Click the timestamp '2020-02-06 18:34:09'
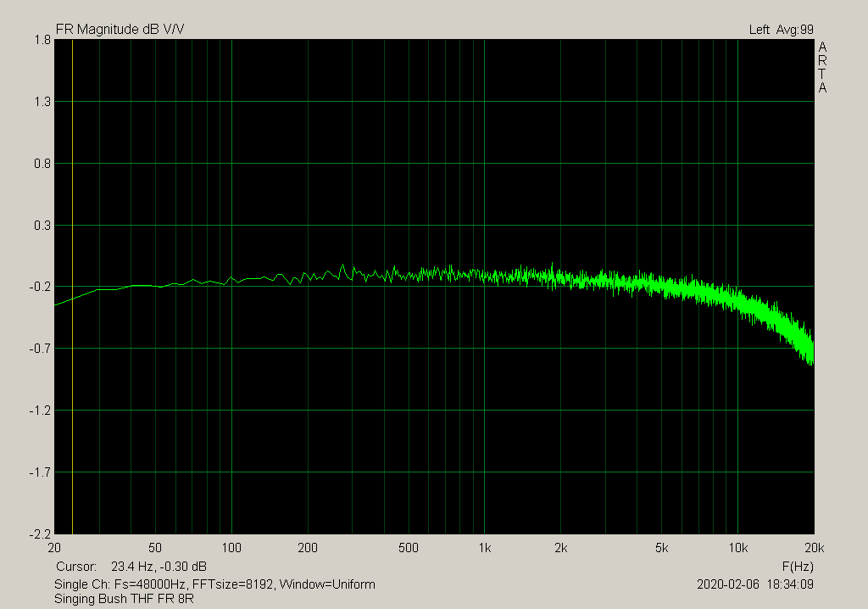The image size is (868, 609). pos(755,584)
